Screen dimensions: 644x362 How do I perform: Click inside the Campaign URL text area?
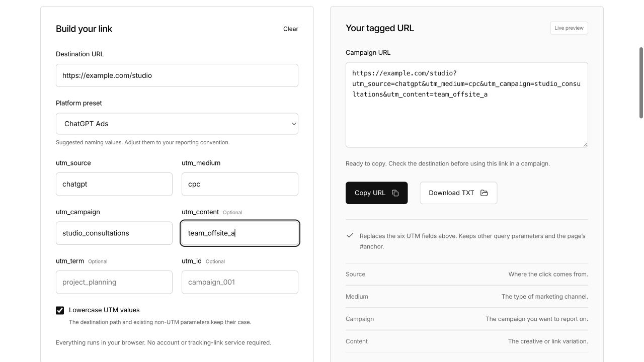[x=467, y=105]
